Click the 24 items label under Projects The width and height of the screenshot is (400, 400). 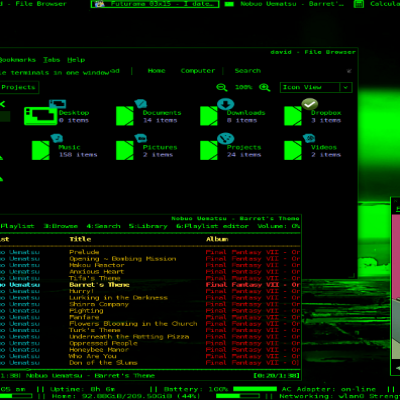[x=244, y=155]
